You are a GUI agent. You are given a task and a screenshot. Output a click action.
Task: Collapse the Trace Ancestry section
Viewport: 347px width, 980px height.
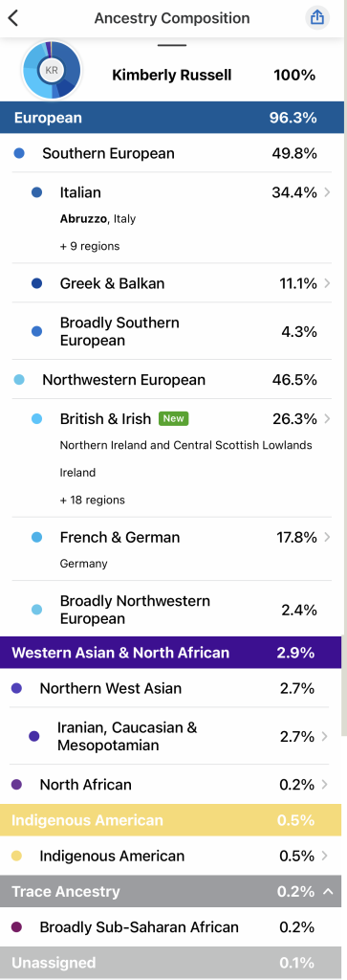[x=328, y=891]
